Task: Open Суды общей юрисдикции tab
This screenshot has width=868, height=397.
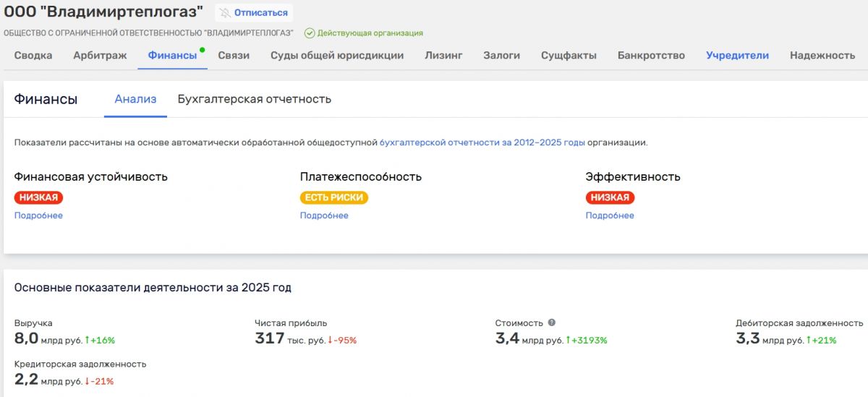Action: [337, 56]
